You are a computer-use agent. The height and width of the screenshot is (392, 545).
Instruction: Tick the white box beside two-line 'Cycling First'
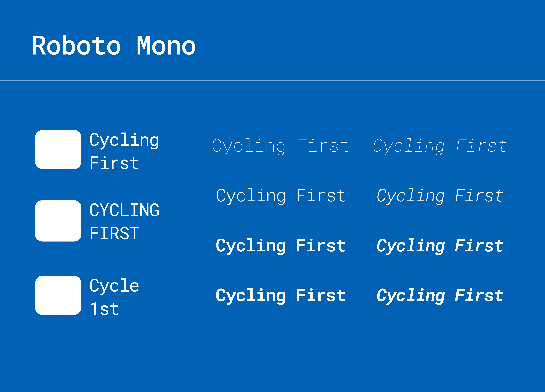58,150
